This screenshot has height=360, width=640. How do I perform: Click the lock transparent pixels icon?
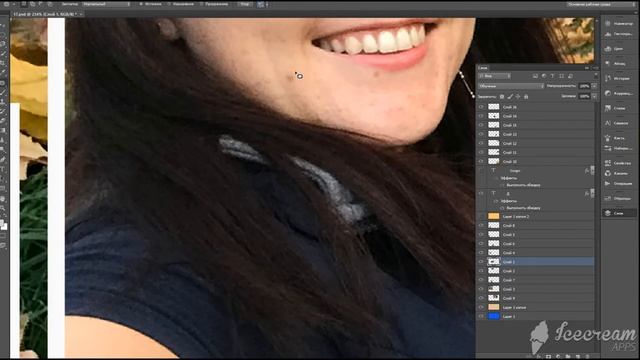click(502, 96)
